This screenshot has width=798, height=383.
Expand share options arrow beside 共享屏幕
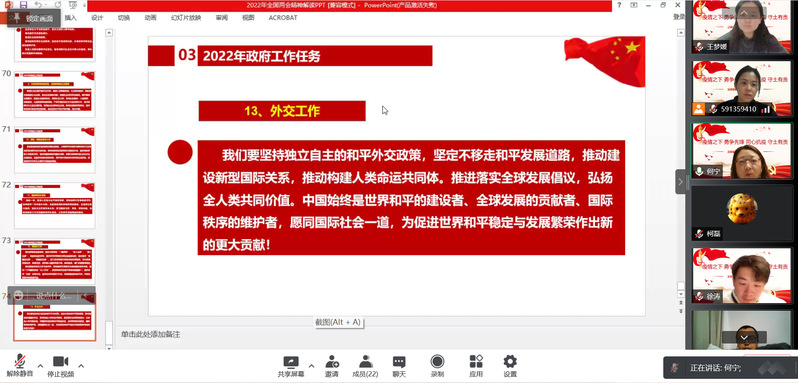311,365
